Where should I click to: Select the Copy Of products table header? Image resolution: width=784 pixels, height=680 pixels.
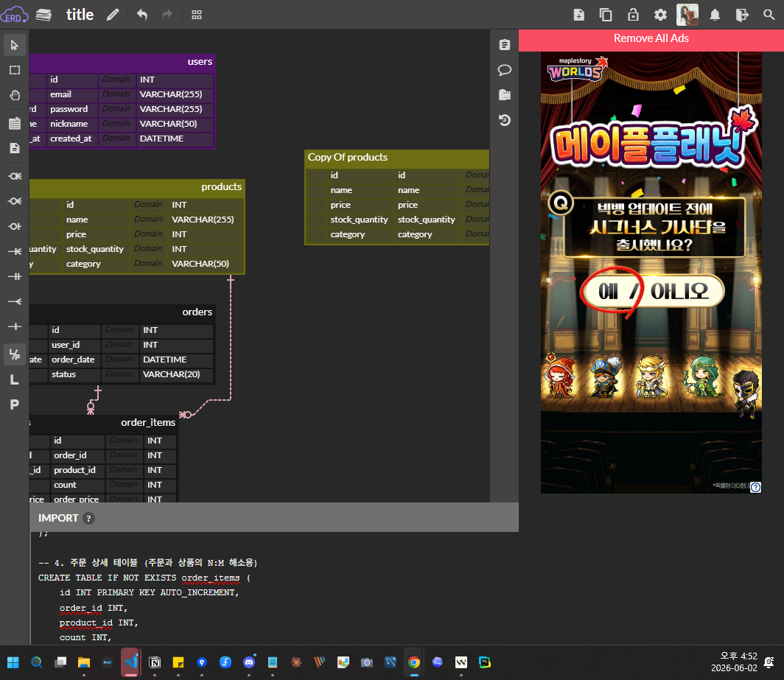click(x=397, y=158)
